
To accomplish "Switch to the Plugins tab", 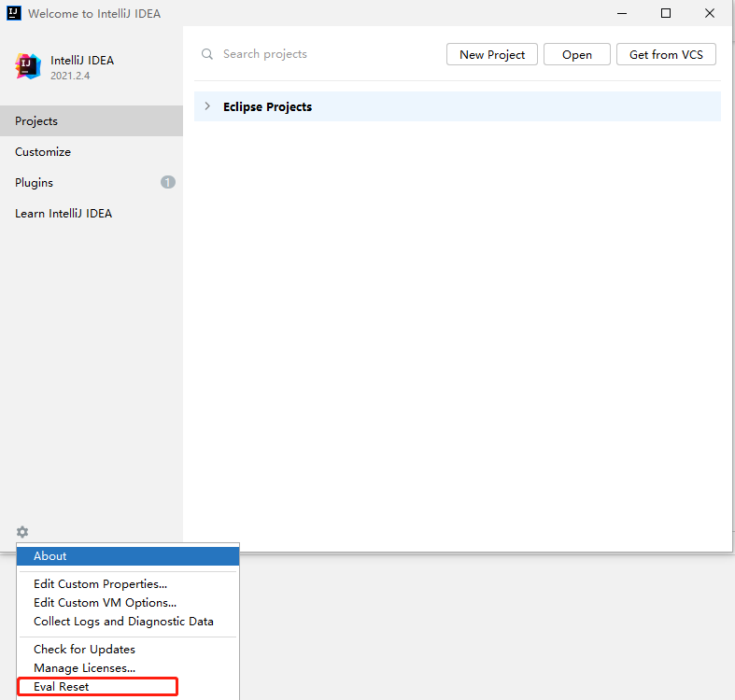I will point(92,183).
